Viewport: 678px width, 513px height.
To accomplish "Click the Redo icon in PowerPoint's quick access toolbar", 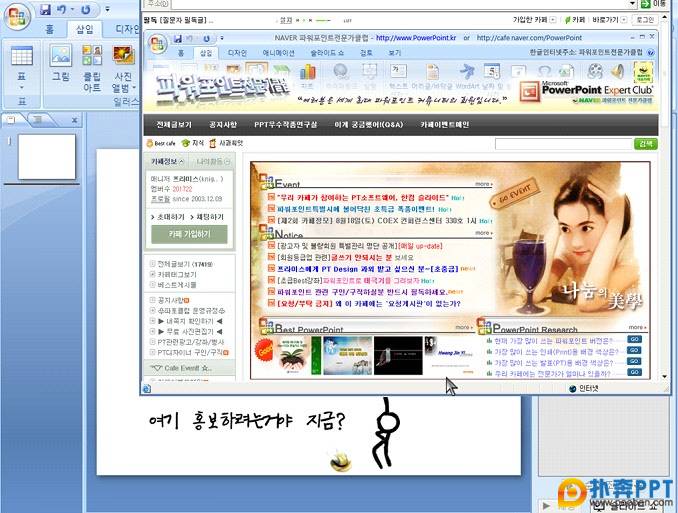I will point(85,10).
